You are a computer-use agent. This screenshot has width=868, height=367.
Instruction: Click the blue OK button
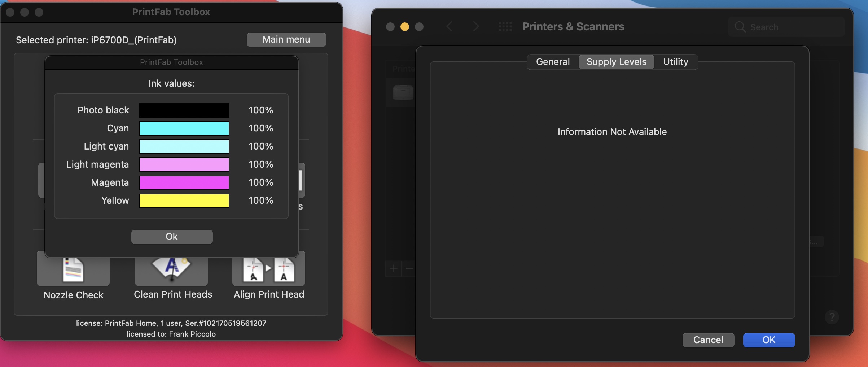click(x=768, y=340)
